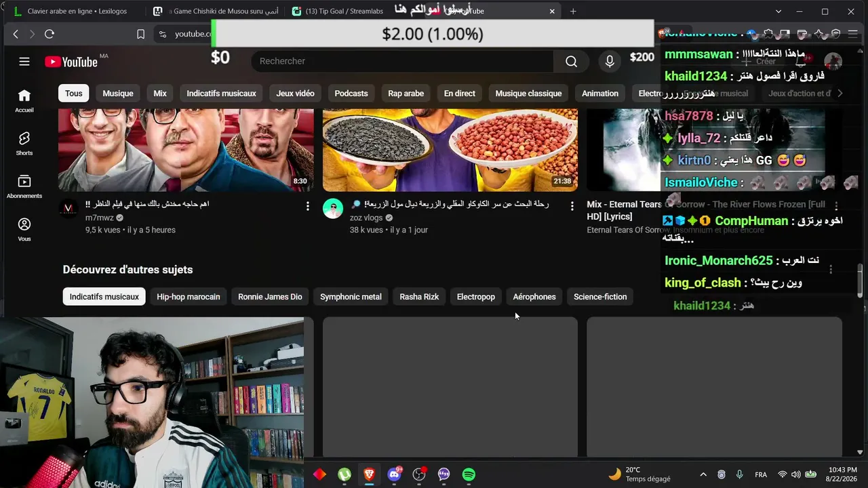Open Discord from the taskbar
This screenshot has height=488, width=868.
click(x=394, y=474)
